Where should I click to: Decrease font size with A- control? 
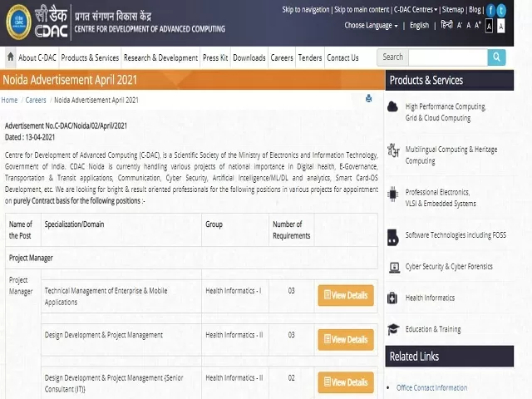click(x=460, y=25)
